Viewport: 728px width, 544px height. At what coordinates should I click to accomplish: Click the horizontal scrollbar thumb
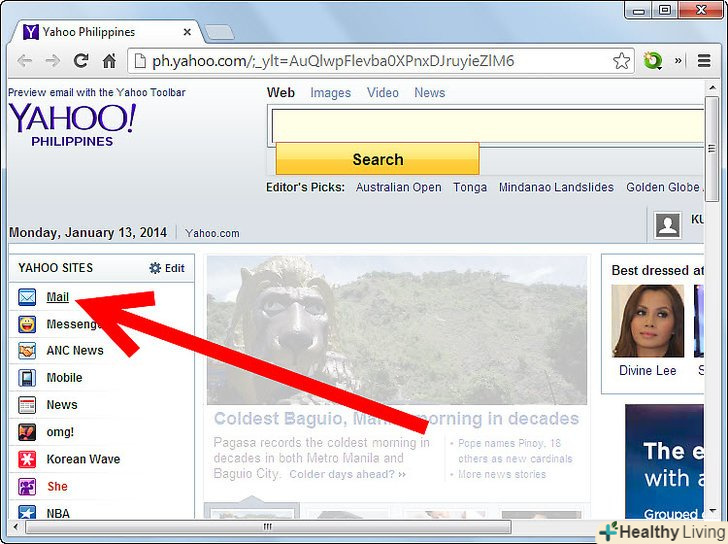268,527
